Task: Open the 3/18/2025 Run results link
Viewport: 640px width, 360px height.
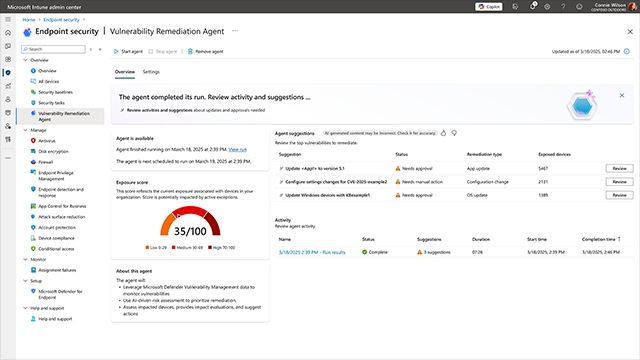Action: (x=312, y=252)
